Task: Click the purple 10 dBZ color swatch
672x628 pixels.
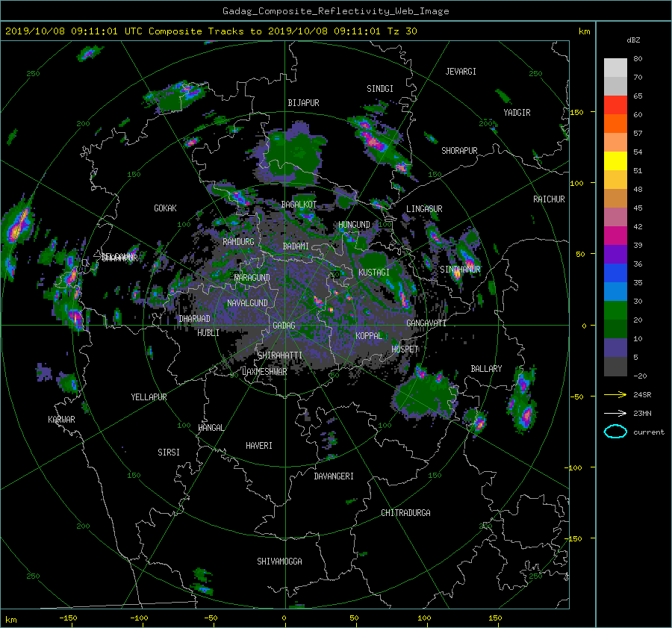Action: pyautogui.click(x=615, y=348)
